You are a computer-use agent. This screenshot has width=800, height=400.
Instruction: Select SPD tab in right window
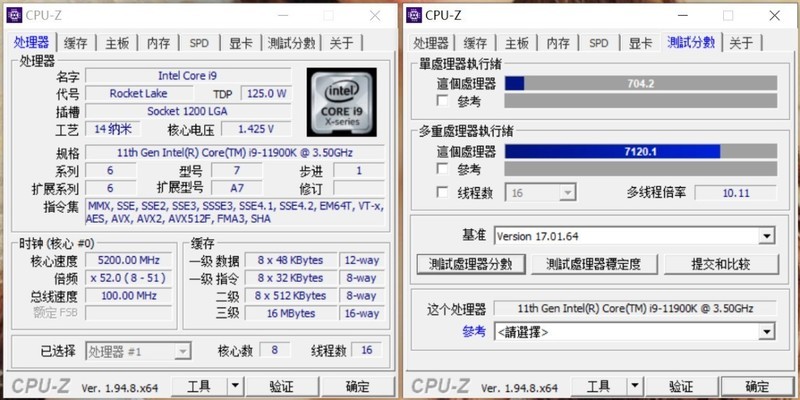pos(598,43)
